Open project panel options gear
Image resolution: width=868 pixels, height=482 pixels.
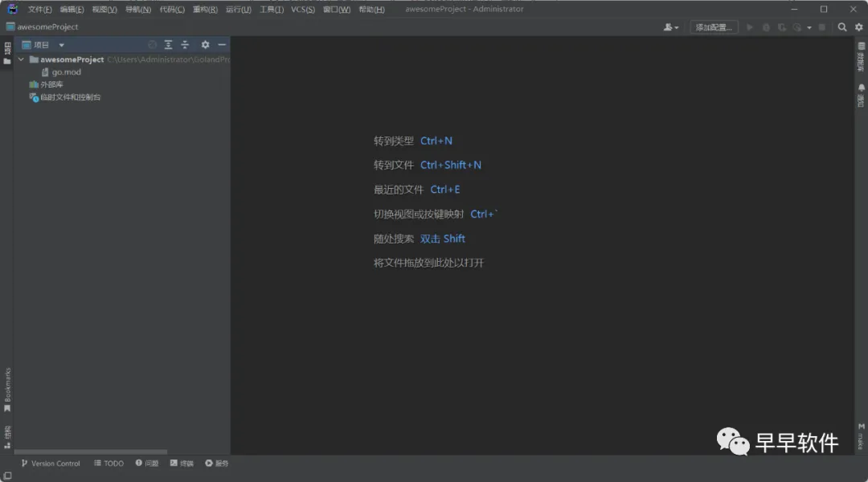click(x=206, y=45)
